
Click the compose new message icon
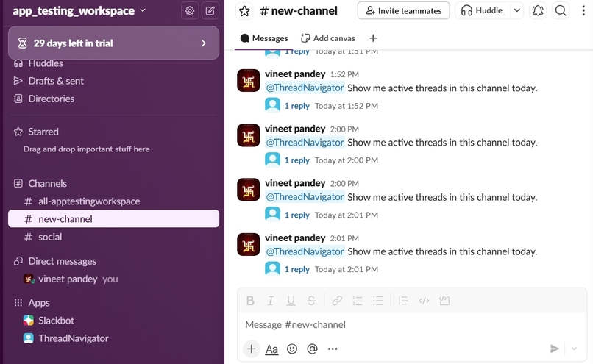pos(210,10)
